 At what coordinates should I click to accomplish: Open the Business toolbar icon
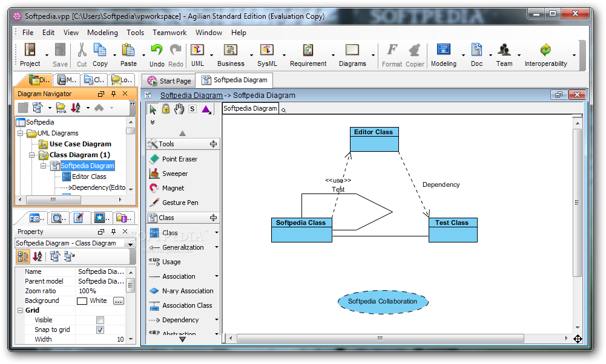(231, 50)
